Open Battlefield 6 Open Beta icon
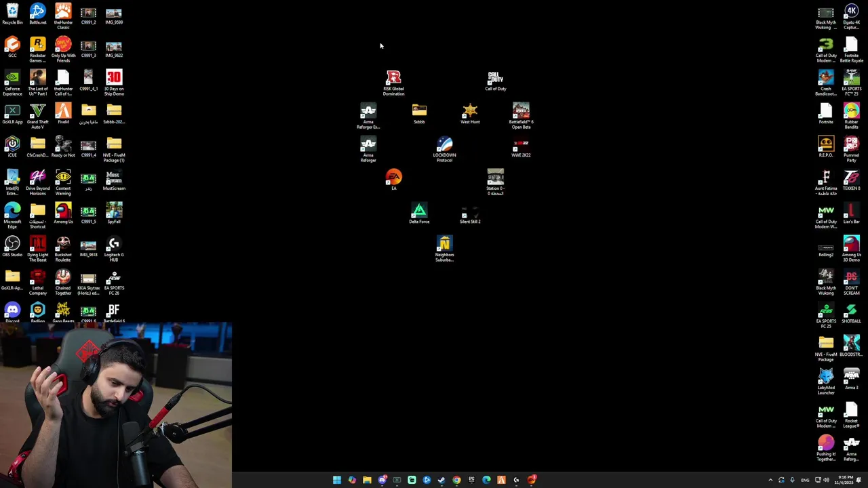Screen dimensions: 868x488 tap(521, 116)
